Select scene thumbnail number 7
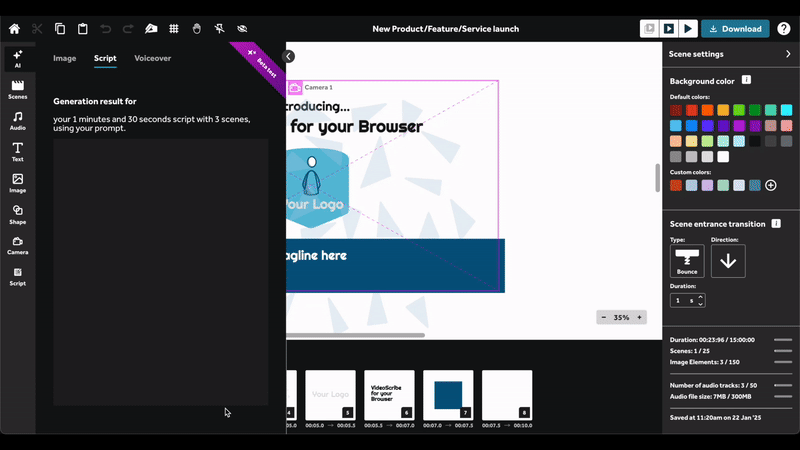Image resolution: width=800 pixels, height=450 pixels. pos(448,395)
